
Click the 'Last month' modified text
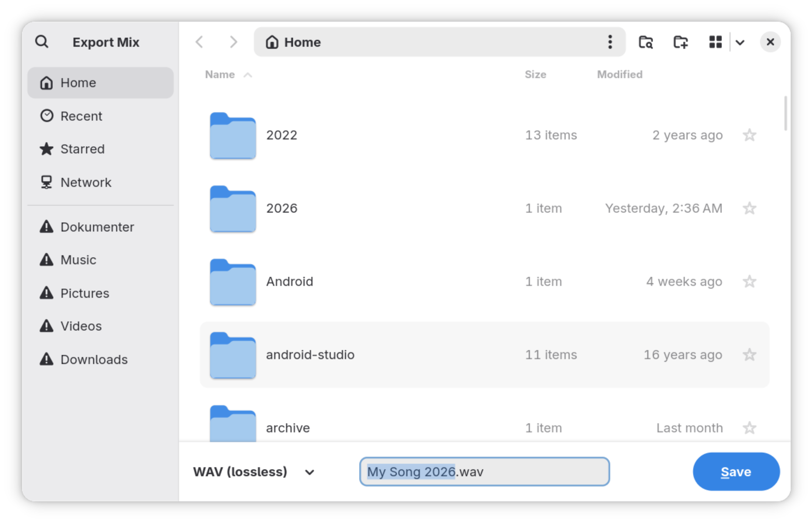pos(690,428)
